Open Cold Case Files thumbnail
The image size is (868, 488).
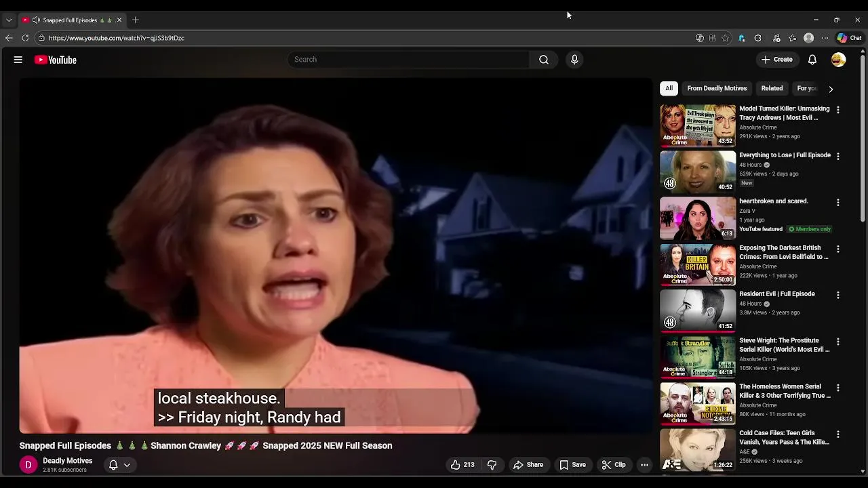tap(698, 450)
